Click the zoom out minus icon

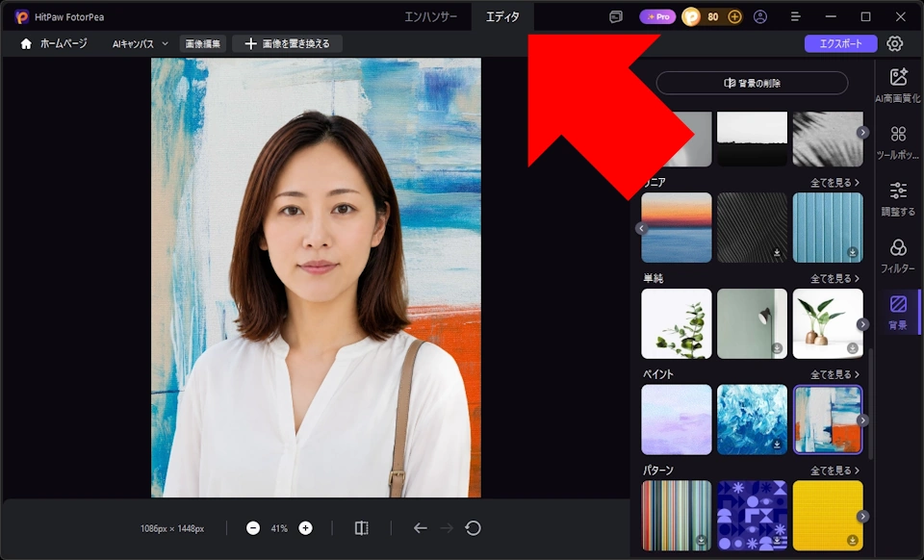253,528
